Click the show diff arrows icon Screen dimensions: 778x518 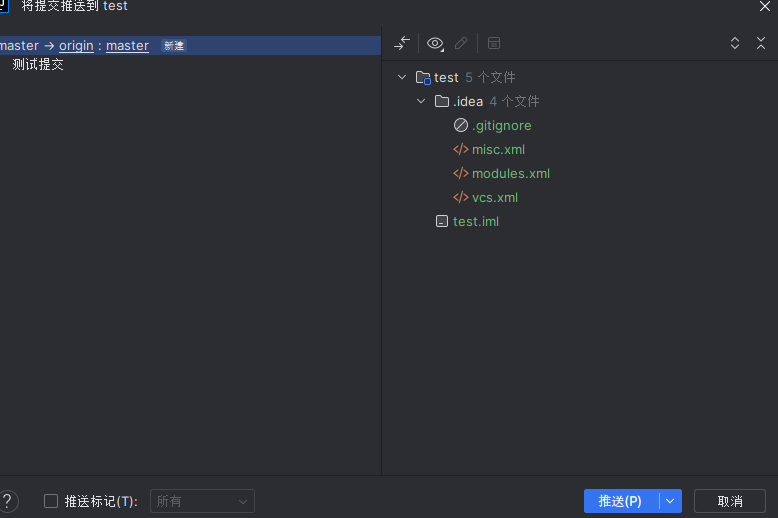pos(402,43)
